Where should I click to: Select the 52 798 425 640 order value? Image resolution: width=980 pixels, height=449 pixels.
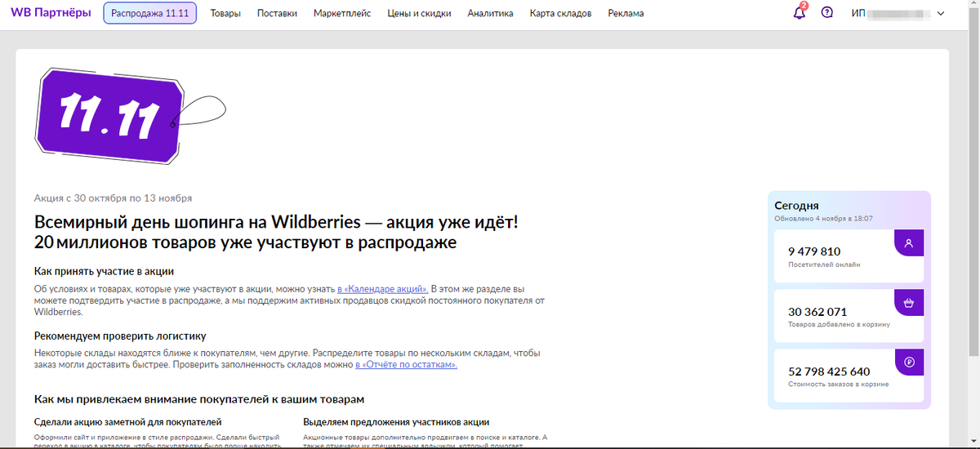[829, 371]
